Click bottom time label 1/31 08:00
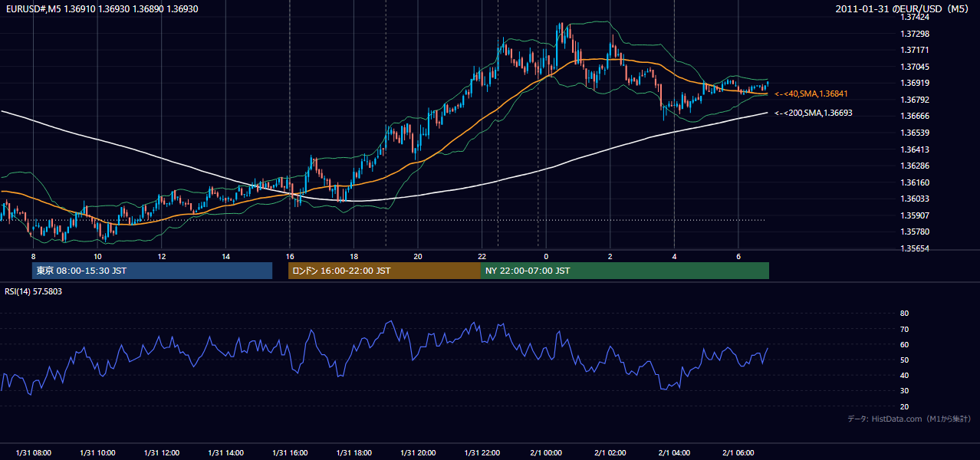 point(34,453)
